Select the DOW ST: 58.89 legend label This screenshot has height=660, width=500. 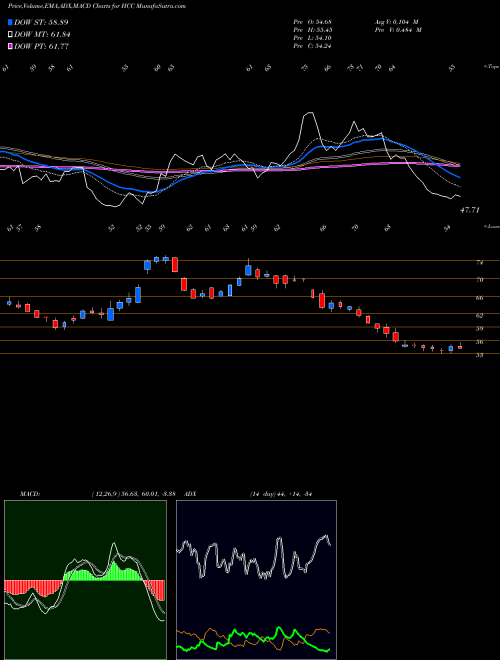coord(41,22)
